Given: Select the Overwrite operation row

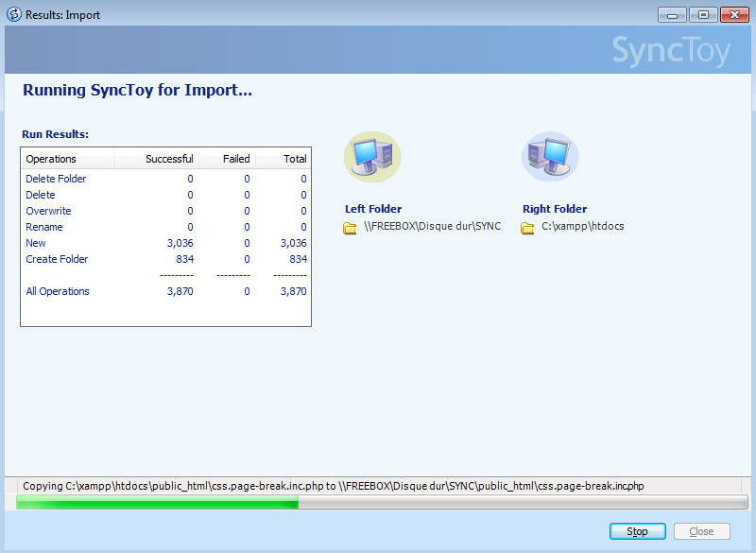Looking at the screenshot, I should 48,211.
